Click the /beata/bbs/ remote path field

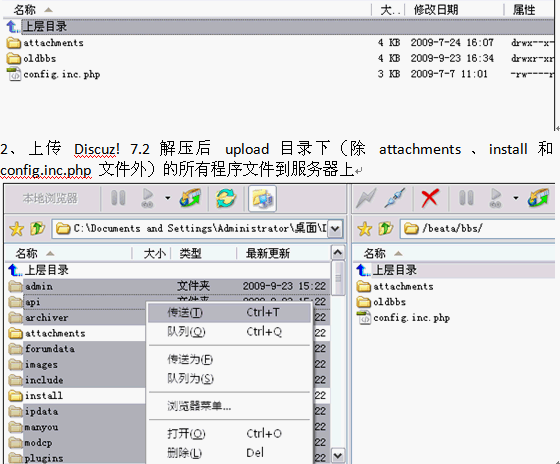coord(479,228)
